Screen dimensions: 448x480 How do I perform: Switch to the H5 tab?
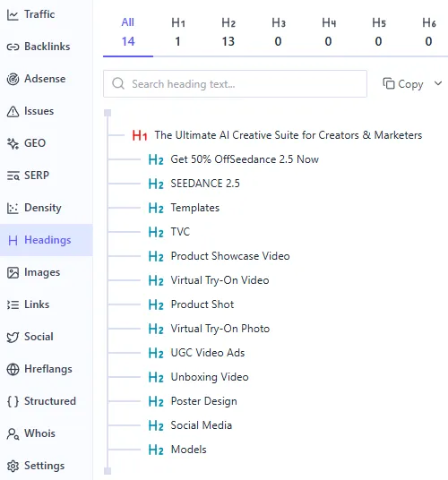coord(379,32)
